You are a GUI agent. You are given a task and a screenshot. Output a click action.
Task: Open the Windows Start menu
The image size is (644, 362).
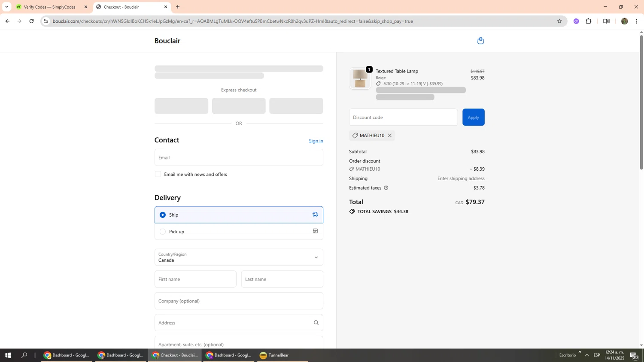tap(7, 355)
